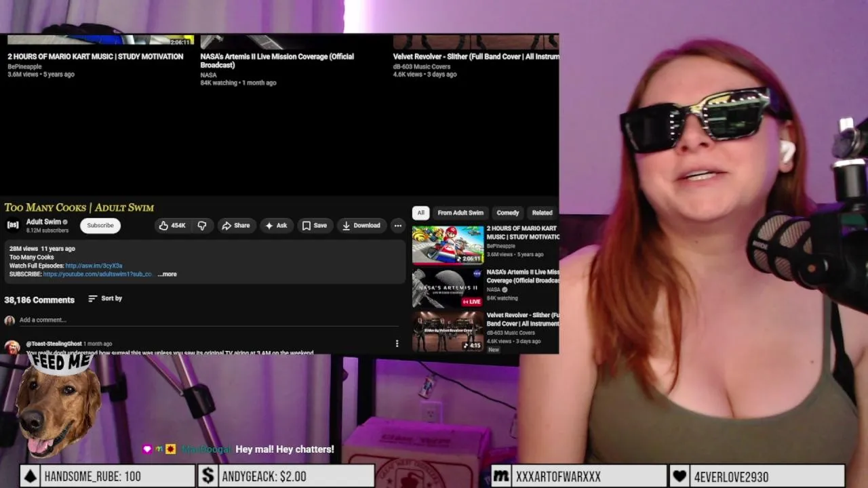The image size is (868, 488).
Task: Click the ANDYGEACK: $2.00 ticker entry
Action: [264, 476]
